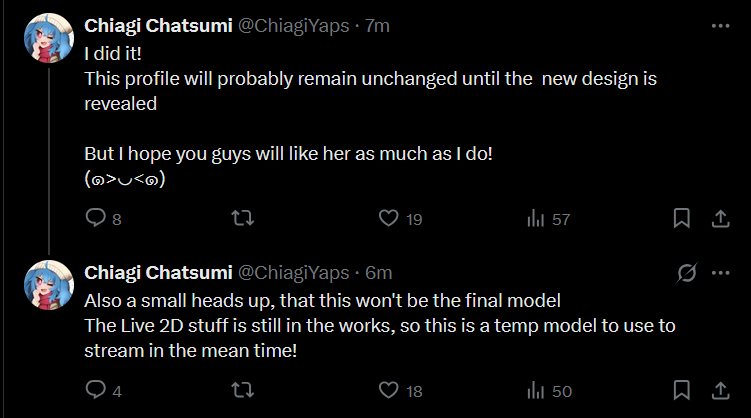
Task: Share the "small heads up" tweet
Action: (x=719, y=390)
